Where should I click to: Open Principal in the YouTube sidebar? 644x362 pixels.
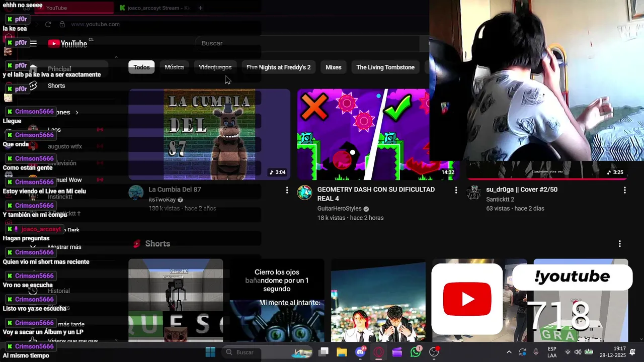click(x=59, y=69)
